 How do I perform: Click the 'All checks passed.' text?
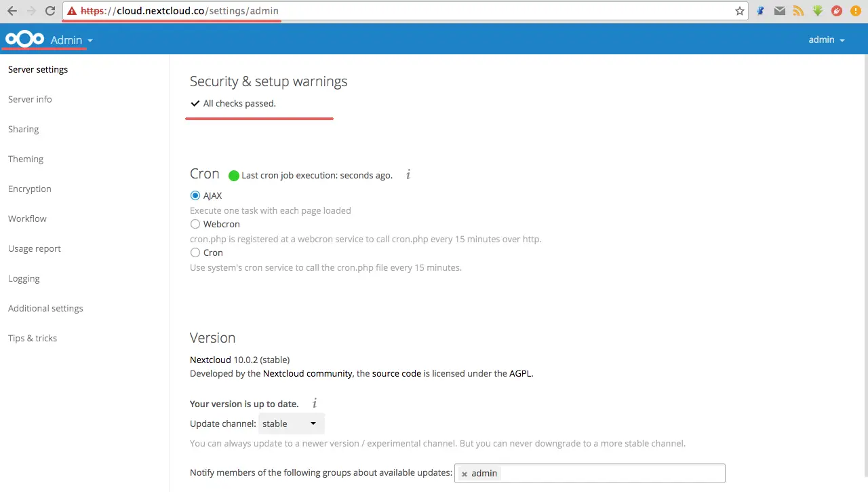point(239,103)
